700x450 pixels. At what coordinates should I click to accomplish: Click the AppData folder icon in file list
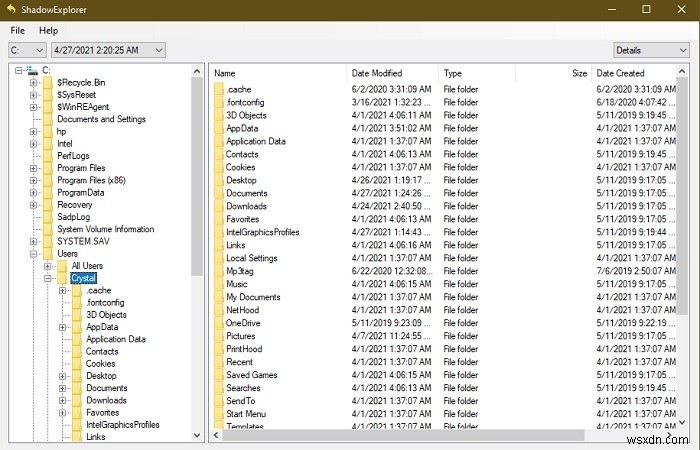218,128
